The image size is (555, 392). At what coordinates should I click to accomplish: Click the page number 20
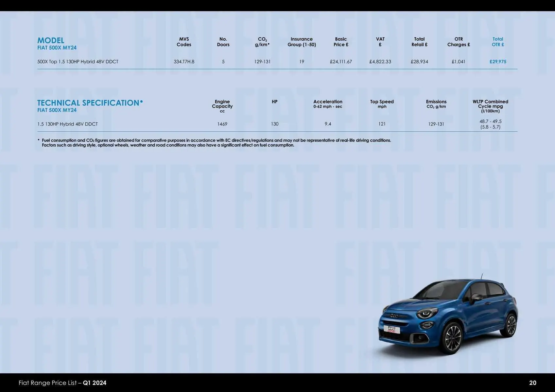tap(534, 383)
